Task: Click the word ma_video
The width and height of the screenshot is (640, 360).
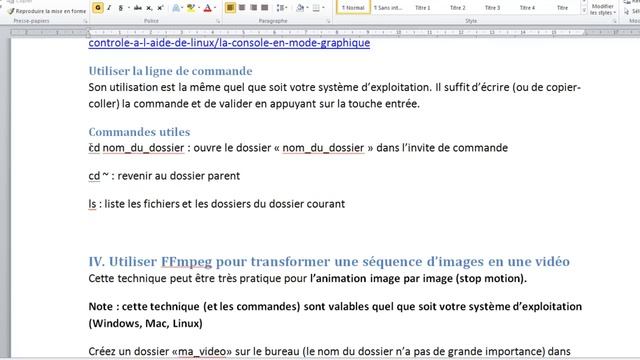Action: [202, 351]
